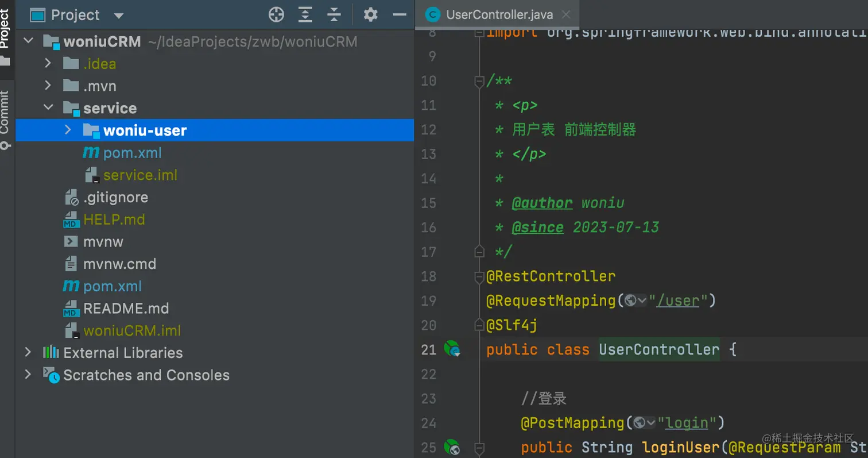Open the service.iml file
This screenshot has width=868, height=458.
coord(140,175)
